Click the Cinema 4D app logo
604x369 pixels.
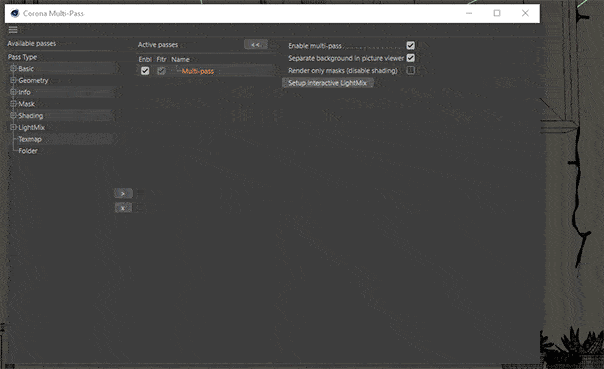pos(15,13)
